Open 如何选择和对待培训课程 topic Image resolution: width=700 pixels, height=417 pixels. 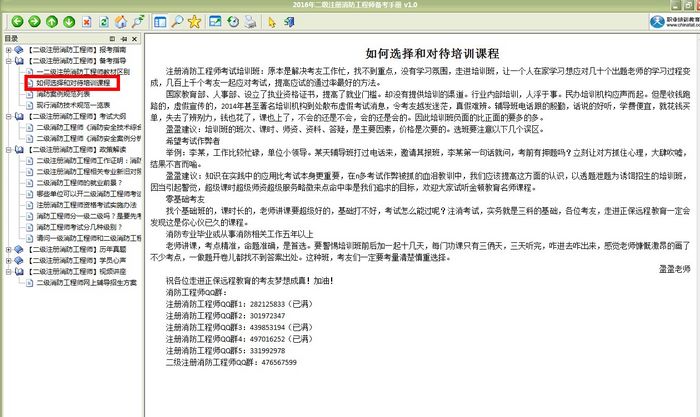tap(73, 83)
